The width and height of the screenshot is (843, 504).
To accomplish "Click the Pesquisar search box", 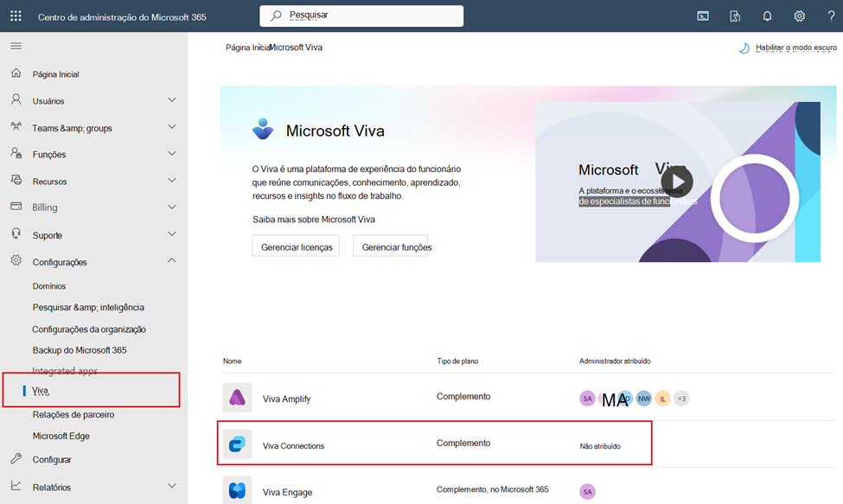I will [x=361, y=16].
